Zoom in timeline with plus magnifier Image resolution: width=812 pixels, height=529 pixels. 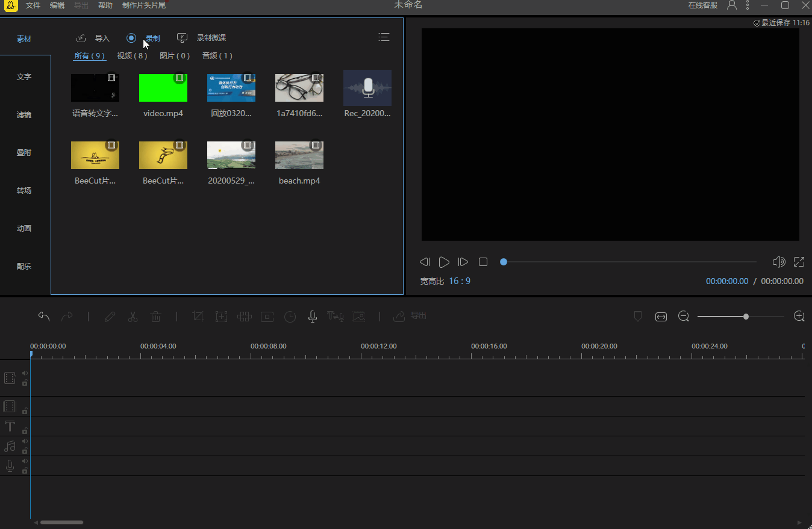799,317
